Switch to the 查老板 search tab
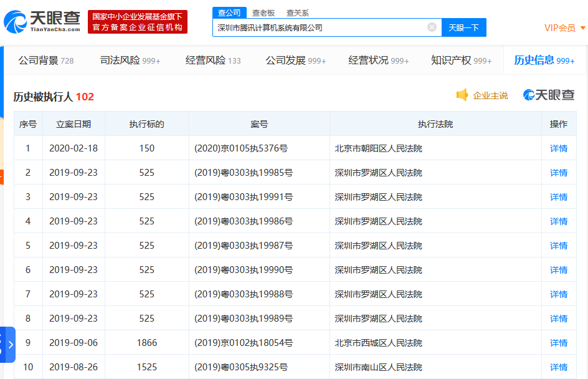The height and width of the screenshot is (379, 588). click(x=263, y=13)
